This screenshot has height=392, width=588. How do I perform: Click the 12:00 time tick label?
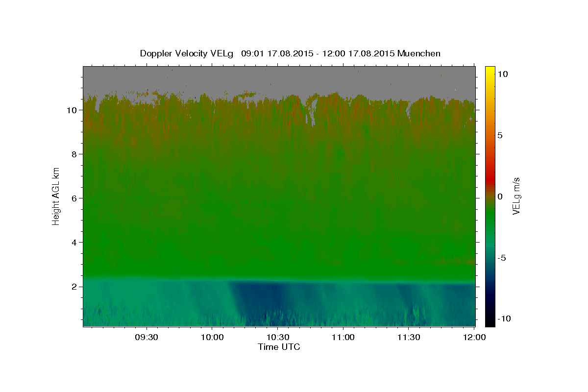[474, 337]
